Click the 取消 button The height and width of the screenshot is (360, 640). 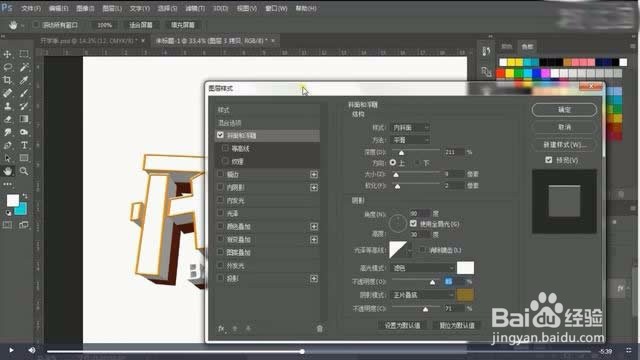click(564, 127)
